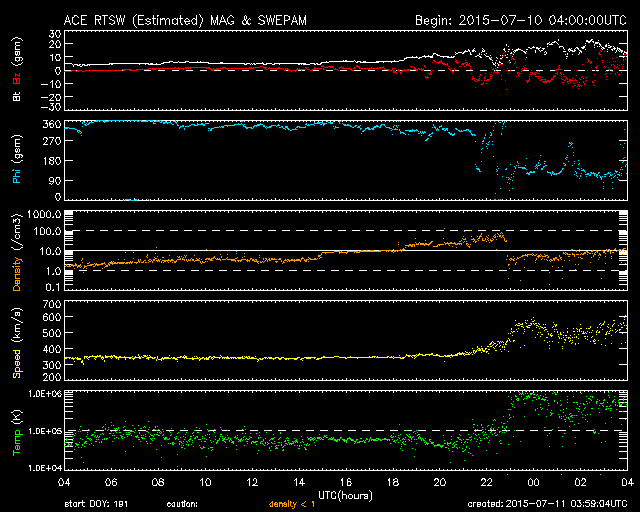640x512 pixels.
Task: Click the '360' value on Phi axis
Action: pos(52,124)
